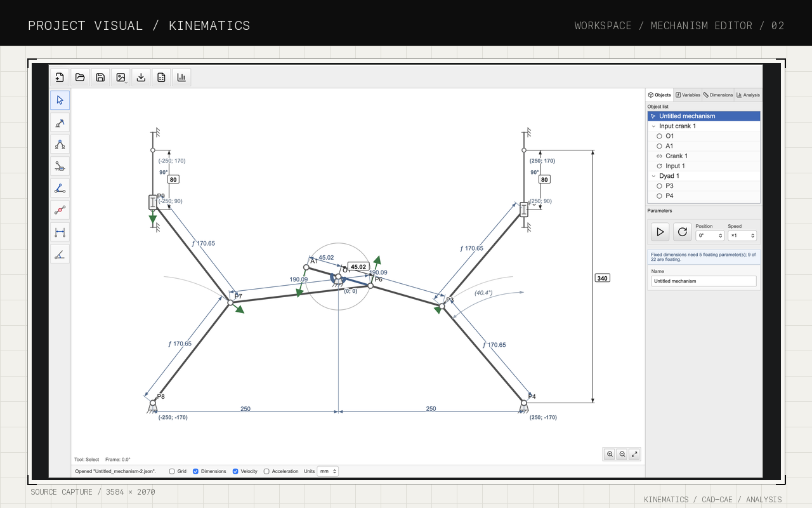
Task: Fit mechanism to view with expand icon
Action: [634, 454]
